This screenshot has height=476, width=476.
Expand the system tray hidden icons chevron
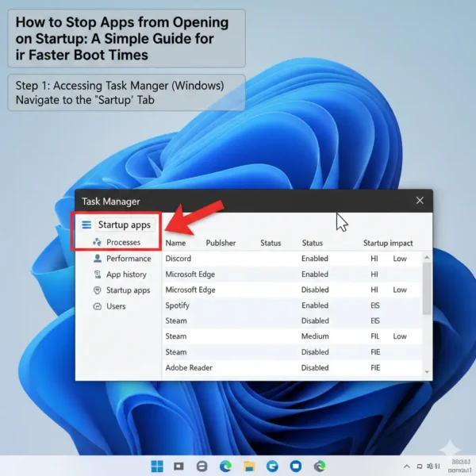point(407,466)
